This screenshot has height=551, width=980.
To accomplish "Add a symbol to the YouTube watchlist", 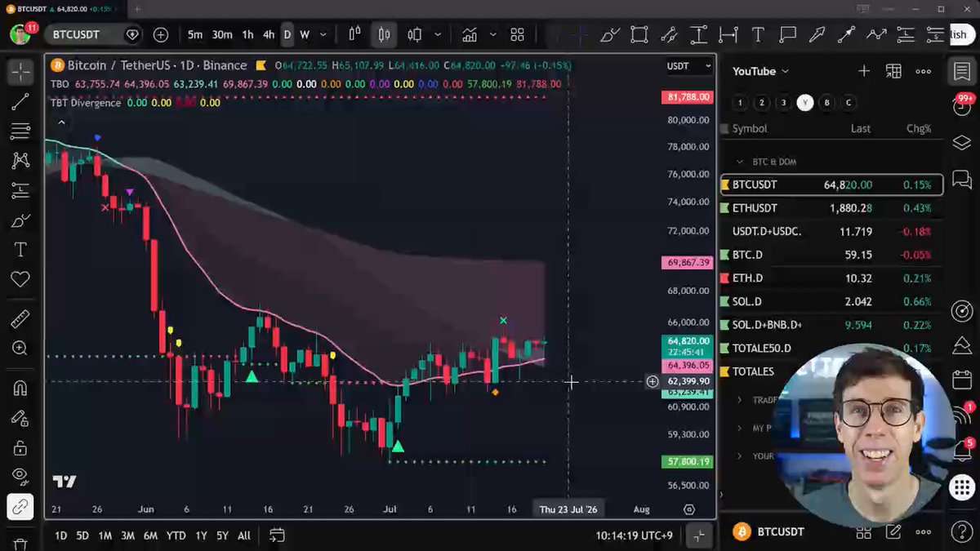I will coord(864,71).
